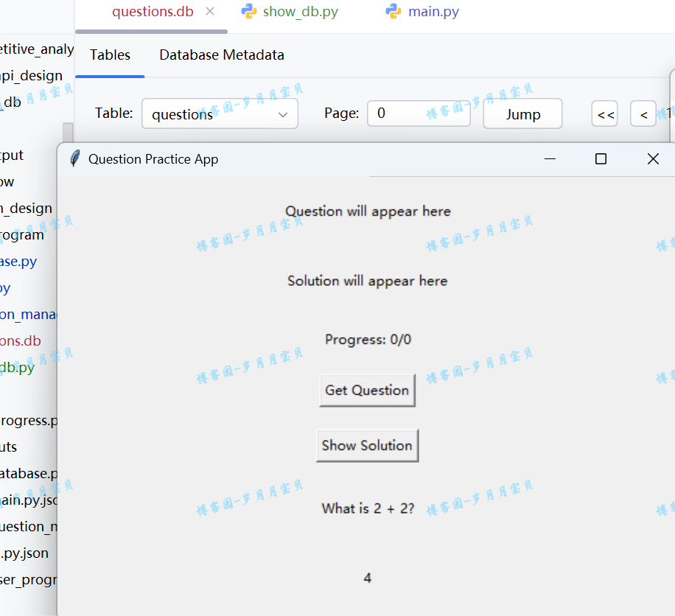Select etitive_analy item in project tree
This screenshot has width=675, height=616.
37,49
